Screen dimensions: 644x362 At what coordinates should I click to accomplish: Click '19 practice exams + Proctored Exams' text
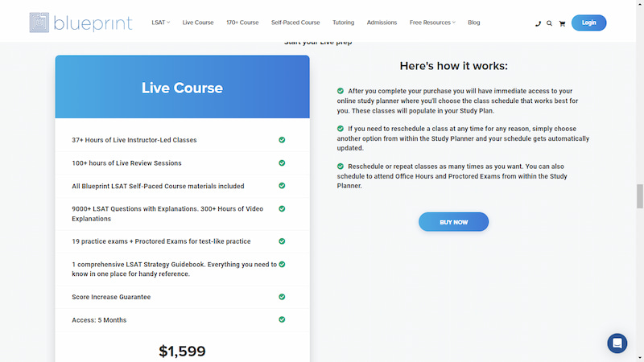point(161,241)
